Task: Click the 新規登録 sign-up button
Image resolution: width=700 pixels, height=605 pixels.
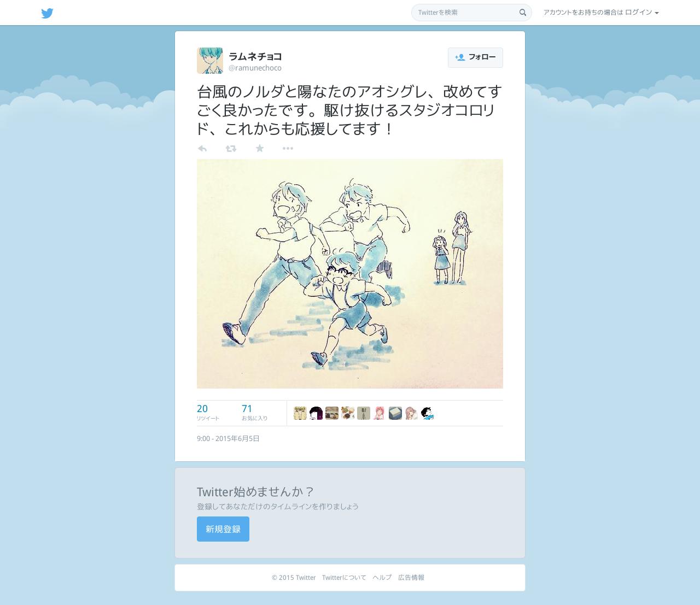Action: pos(223,529)
